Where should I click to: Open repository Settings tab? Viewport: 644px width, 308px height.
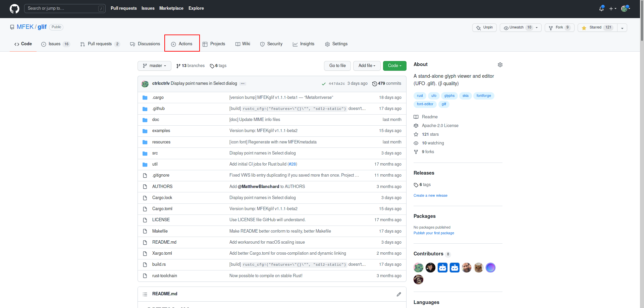click(x=336, y=44)
